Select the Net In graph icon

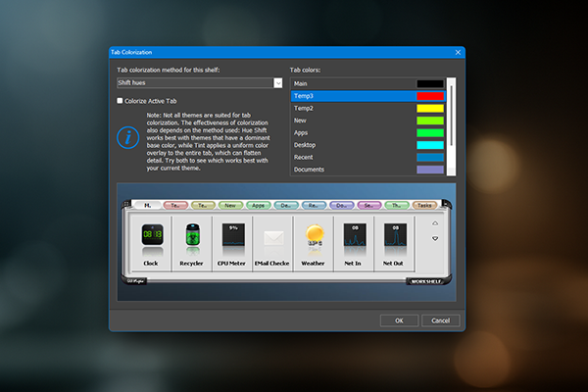(x=354, y=237)
